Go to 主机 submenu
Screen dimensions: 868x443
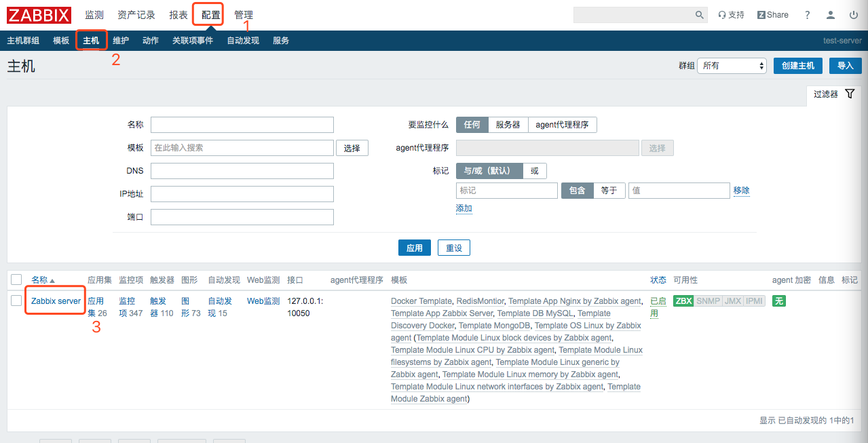coord(91,41)
